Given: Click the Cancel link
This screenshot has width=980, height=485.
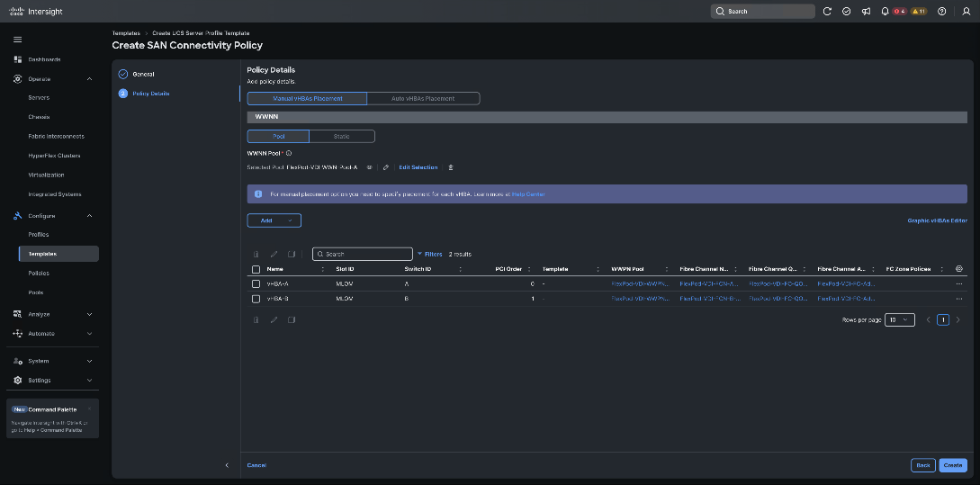Looking at the screenshot, I should tap(256, 465).
